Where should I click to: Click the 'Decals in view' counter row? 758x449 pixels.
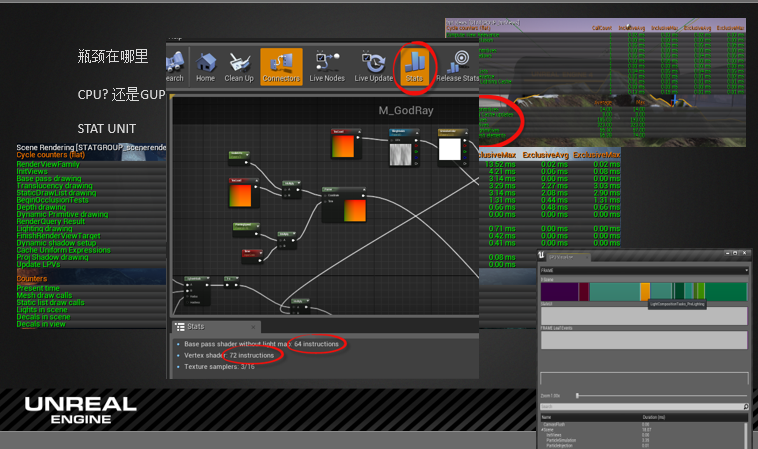tap(41, 324)
